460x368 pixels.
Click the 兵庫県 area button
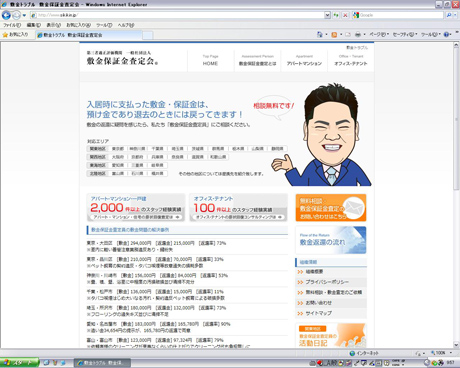point(157,157)
